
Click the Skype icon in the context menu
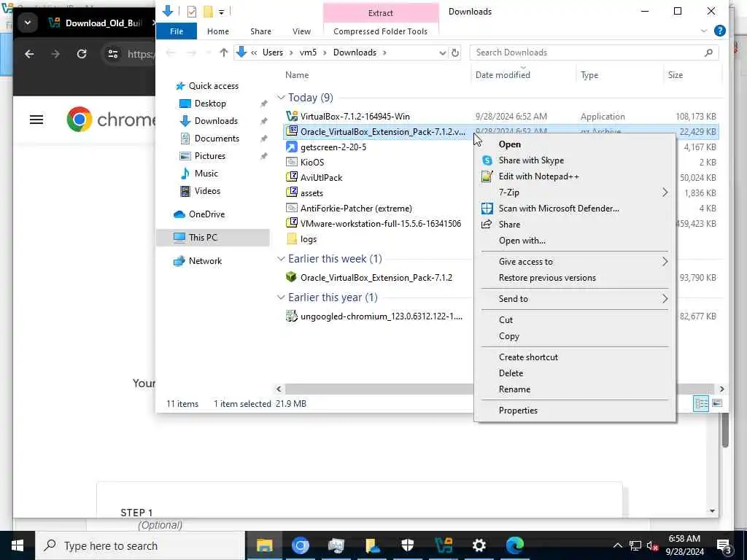coord(487,160)
